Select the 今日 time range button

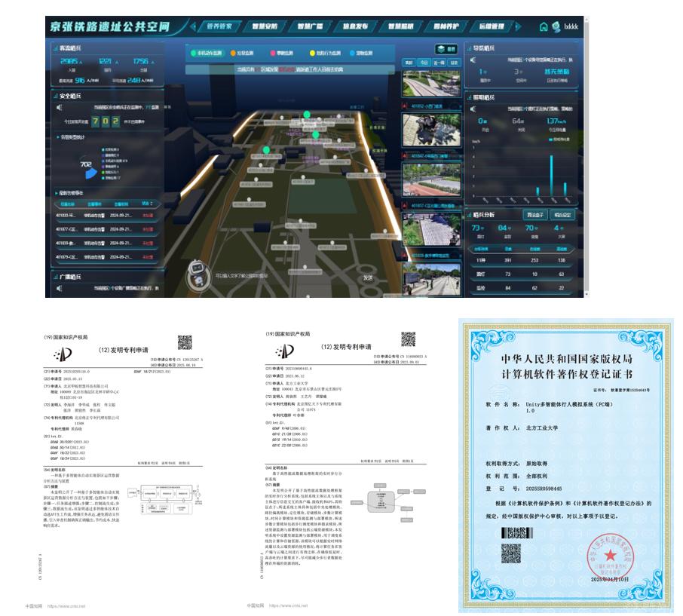click(424, 63)
